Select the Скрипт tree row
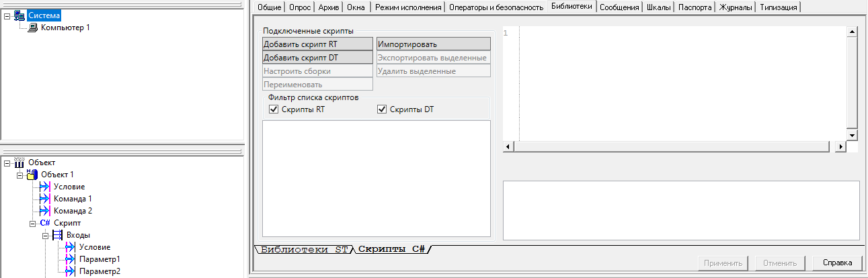The width and height of the screenshot is (868, 278). click(x=67, y=223)
